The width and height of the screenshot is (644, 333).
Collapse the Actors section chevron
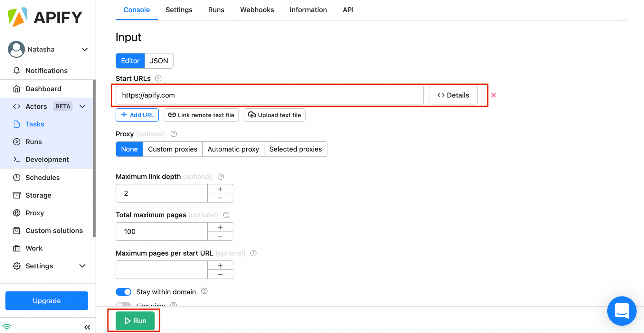82,106
